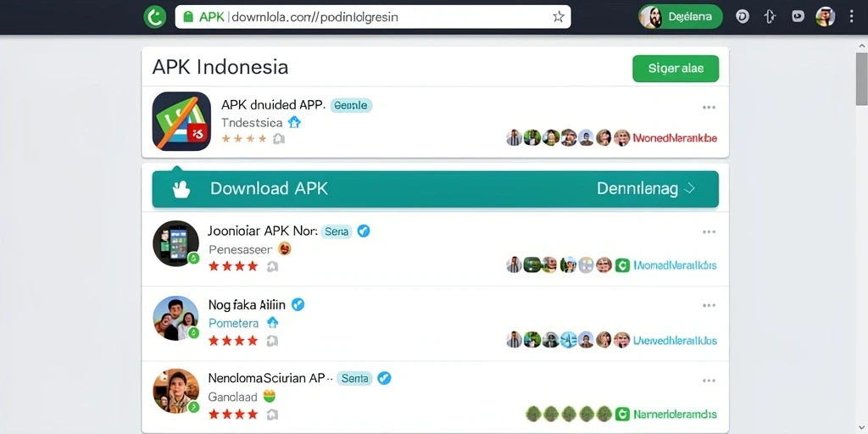Screen dimensions: 868x434
Task: Click Serita badge next to NenolomaSciurian
Action: [x=354, y=379]
